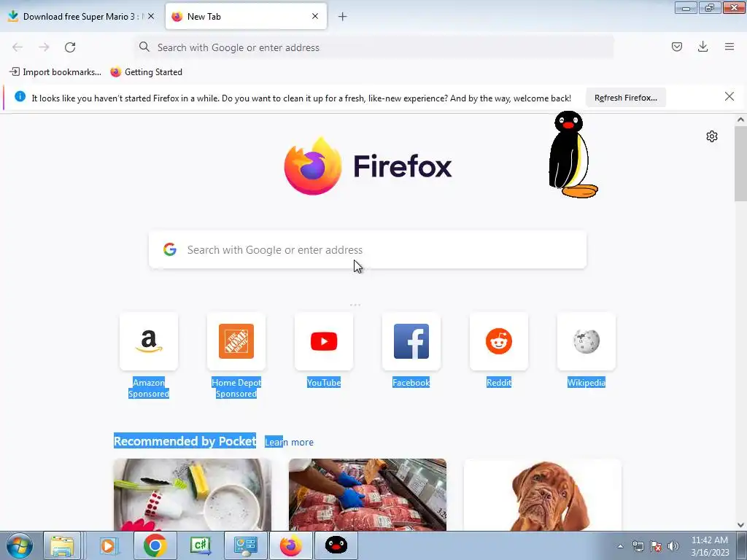Open Windows Start menu orb
This screenshot has width=747, height=560.
[x=20, y=545]
